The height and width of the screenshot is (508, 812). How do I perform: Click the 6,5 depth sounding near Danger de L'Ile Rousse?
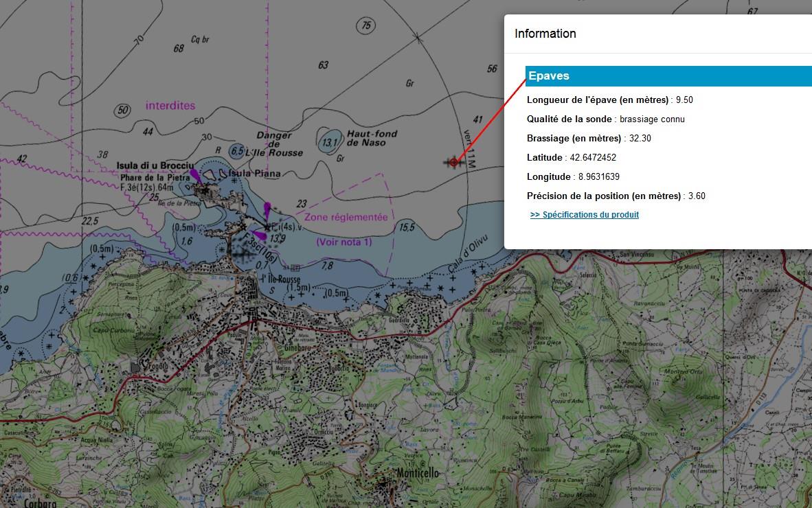click(x=237, y=151)
